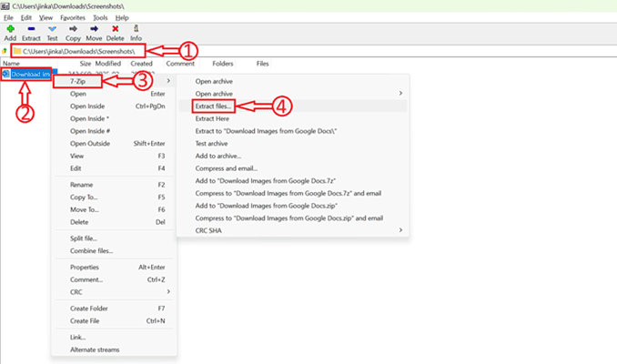This screenshot has height=364, width=617.
Task: Click the green Add toolbar icon
Action: coord(10,29)
